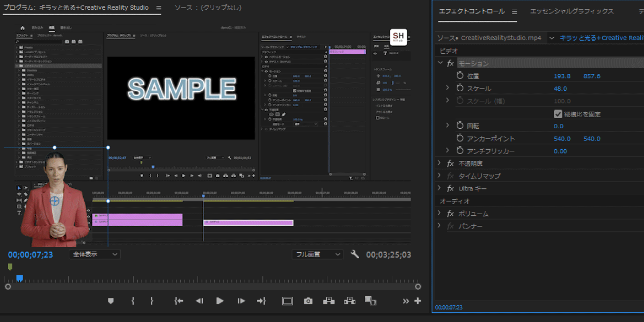Click the Lift button

[x=328, y=301]
